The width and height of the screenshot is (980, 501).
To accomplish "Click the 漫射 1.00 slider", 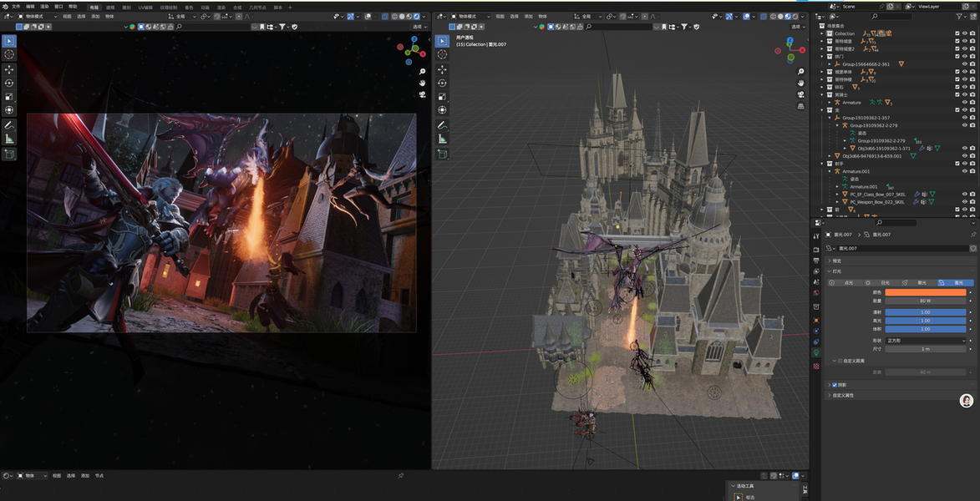I will click(x=927, y=312).
